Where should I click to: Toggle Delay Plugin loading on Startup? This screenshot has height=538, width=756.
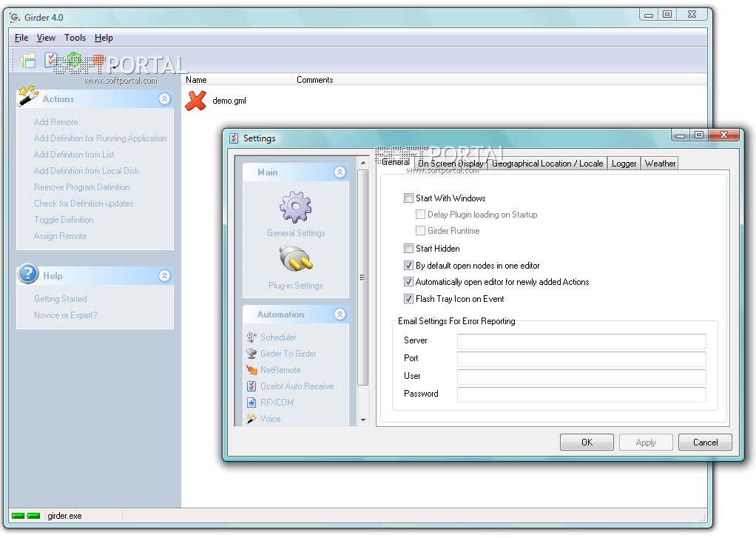tap(420, 214)
